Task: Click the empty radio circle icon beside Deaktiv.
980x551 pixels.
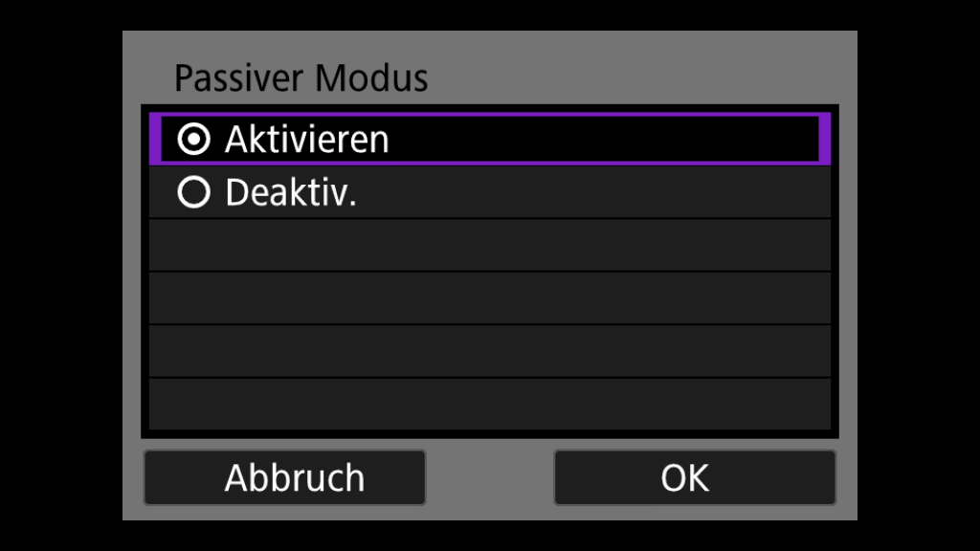Action: pos(193,192)
